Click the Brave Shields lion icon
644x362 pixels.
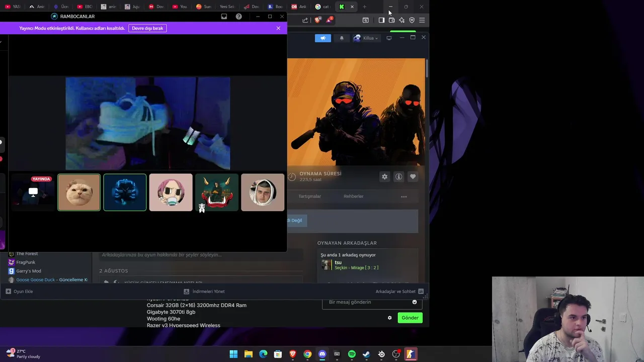coord(317,20)
